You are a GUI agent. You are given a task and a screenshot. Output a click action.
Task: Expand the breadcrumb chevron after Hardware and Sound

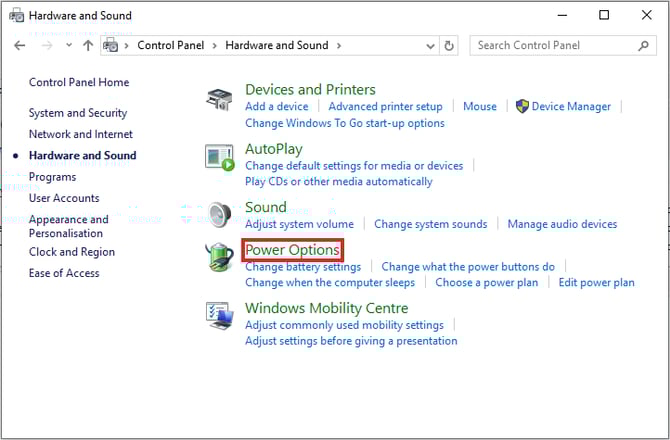[338, 46]
